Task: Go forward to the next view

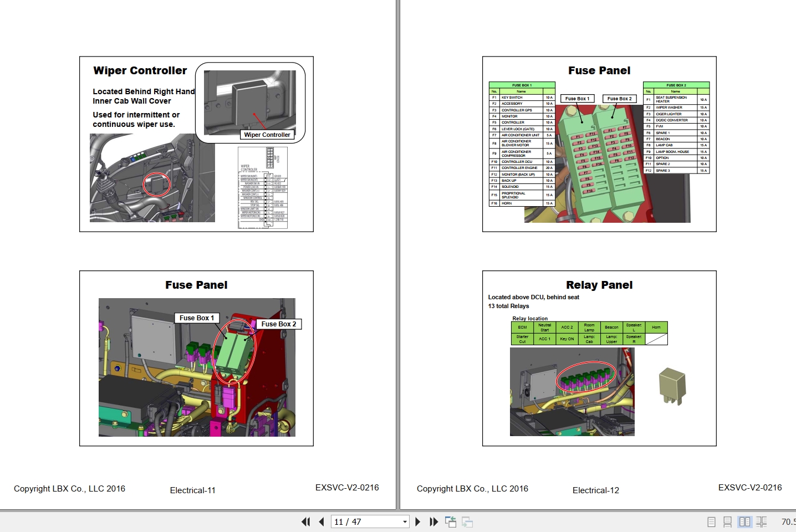Action: (x=466, y=521)
